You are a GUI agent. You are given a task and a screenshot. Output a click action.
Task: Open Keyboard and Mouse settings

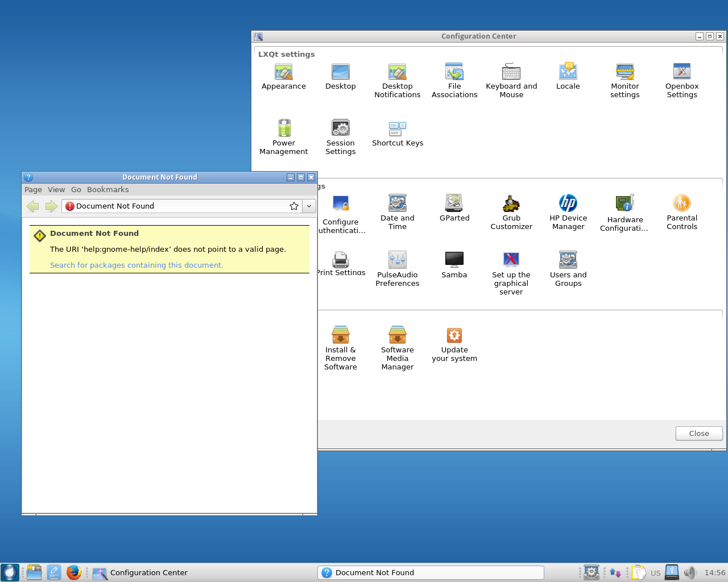click(511, 81)
